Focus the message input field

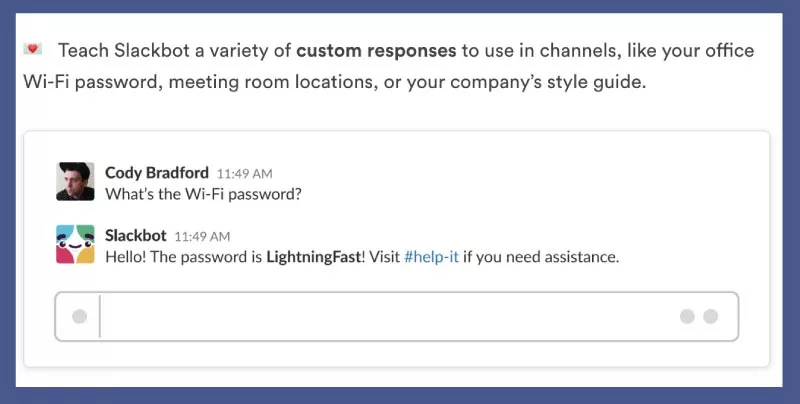coord(390,317)
